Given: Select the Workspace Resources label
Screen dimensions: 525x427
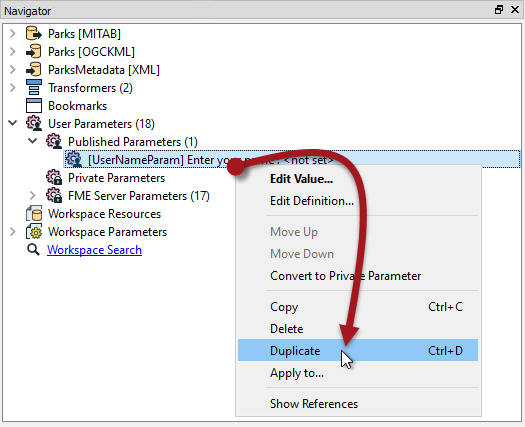Looking at the screenshot, I should (104, 214).
